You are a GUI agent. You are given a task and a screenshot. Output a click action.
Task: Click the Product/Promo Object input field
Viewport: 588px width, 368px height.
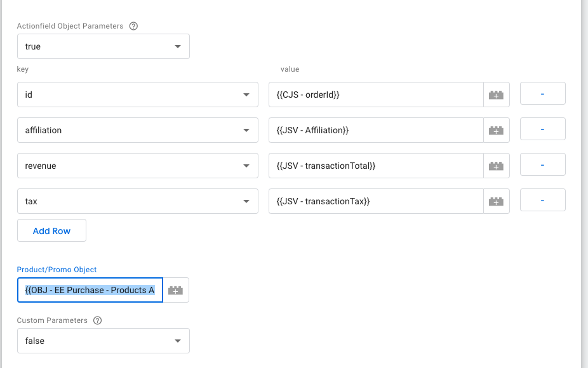point(89,290)
